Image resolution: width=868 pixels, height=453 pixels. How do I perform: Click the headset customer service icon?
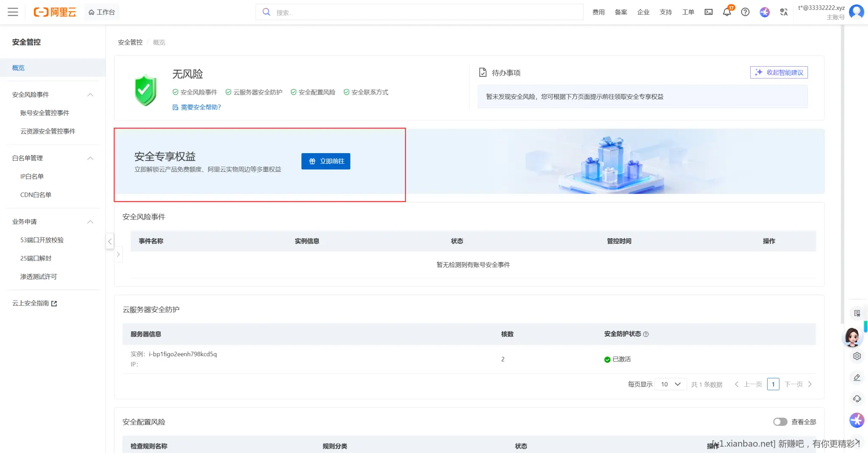coord(857,399)
